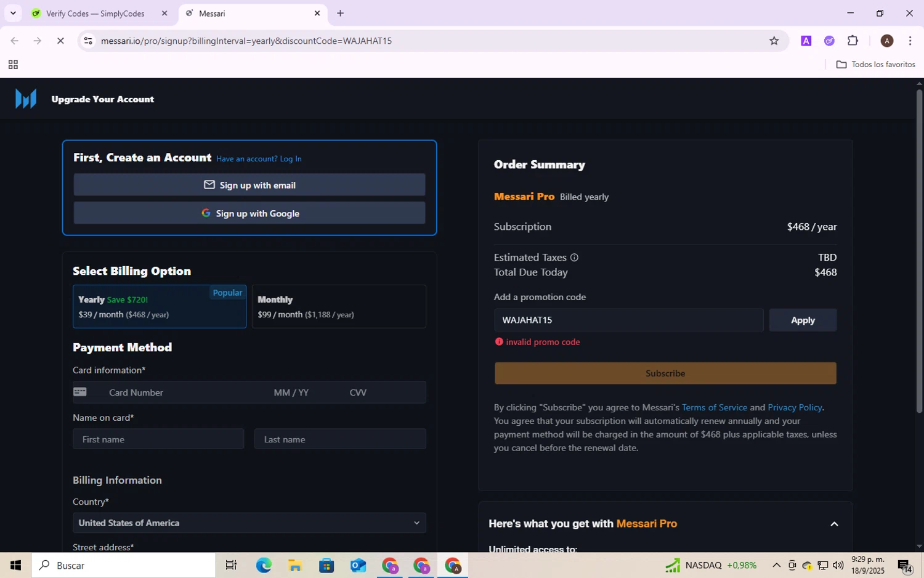924x578 pixels.
Task: Open Privacy Policy link
Action: 795,407
